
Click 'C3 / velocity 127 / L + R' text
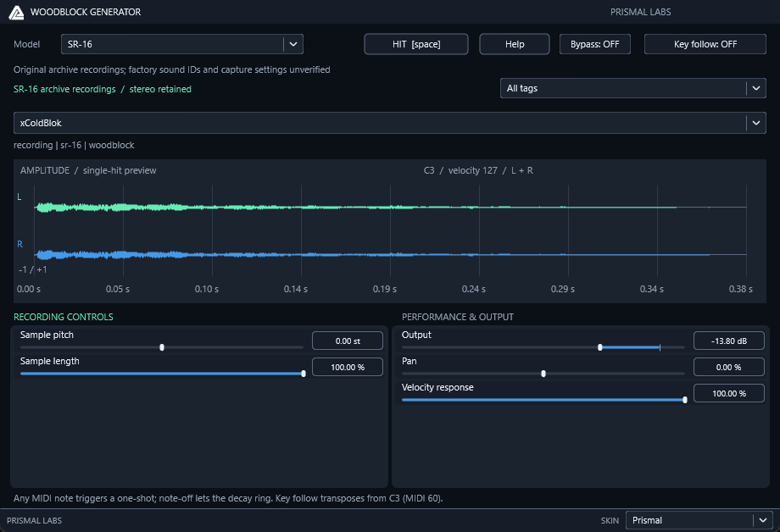(x=478, y=170)
